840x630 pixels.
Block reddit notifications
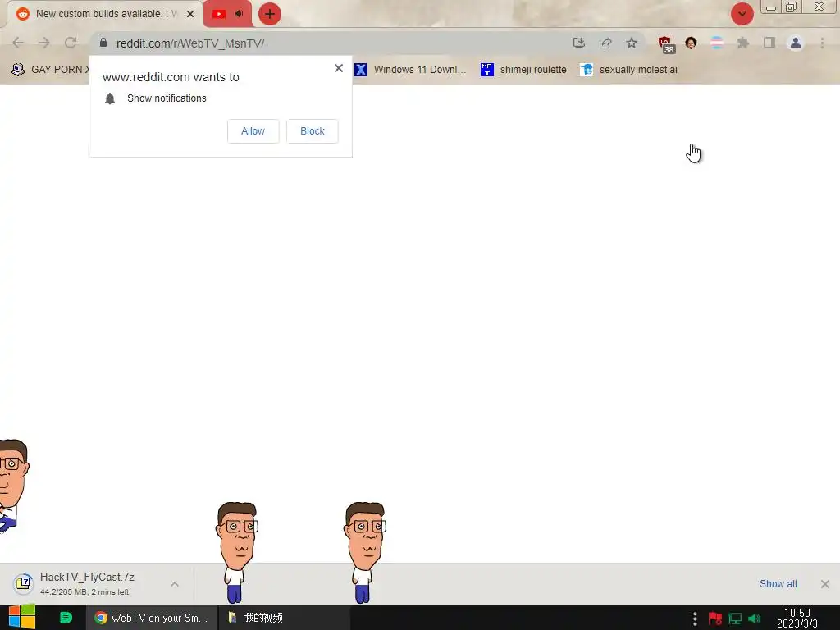(313, 131)
